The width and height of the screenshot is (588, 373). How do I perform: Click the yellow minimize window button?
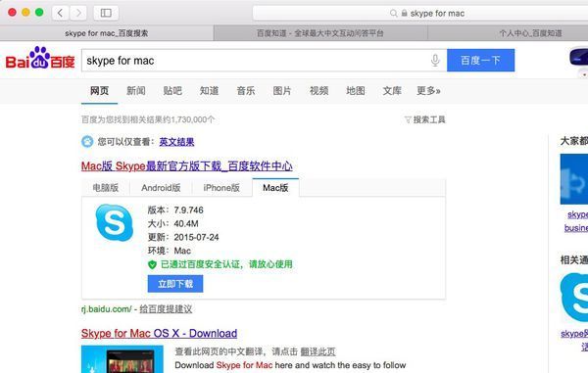pyautogui.click(x=25, y=13)
